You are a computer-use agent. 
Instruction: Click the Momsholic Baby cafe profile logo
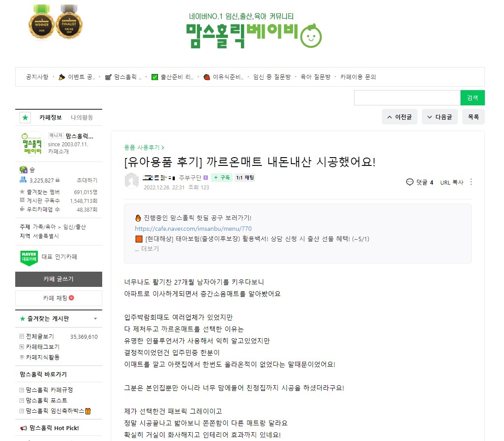pyautogui.click(x=32, y=144)
